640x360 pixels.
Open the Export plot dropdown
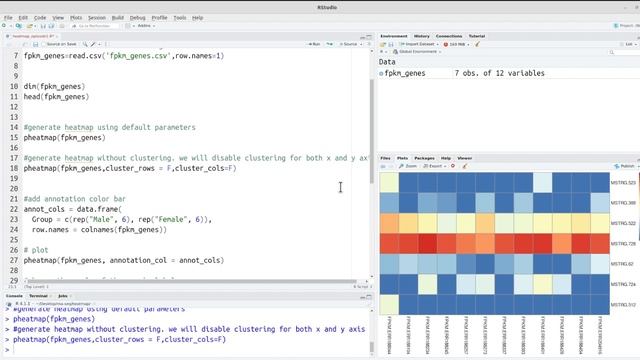point(434,166)
